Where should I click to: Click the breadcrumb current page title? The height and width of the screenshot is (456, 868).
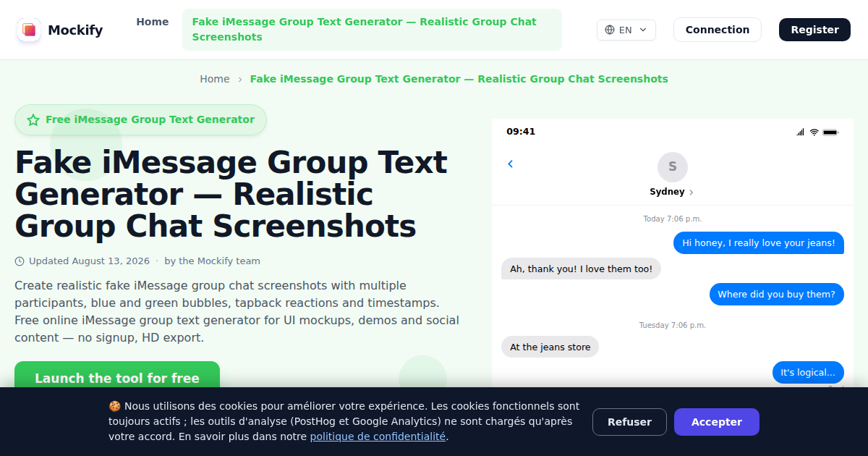(x=459, y=79)
